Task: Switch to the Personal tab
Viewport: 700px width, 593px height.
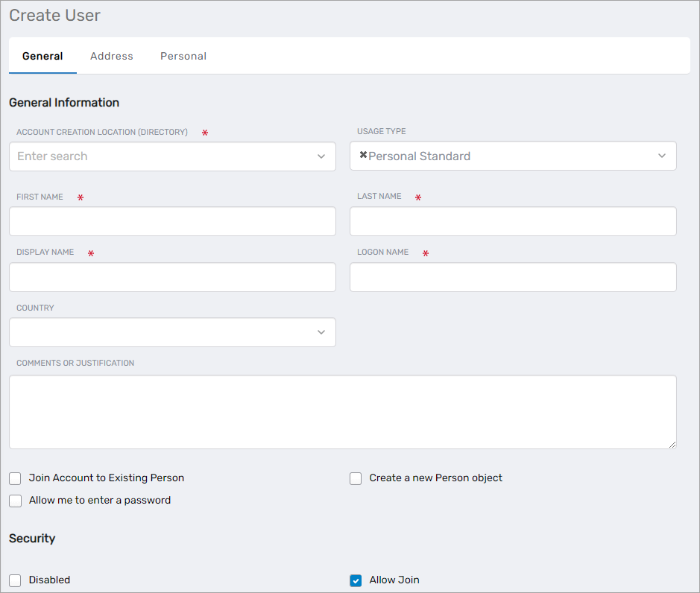Action: coord(183,56)
